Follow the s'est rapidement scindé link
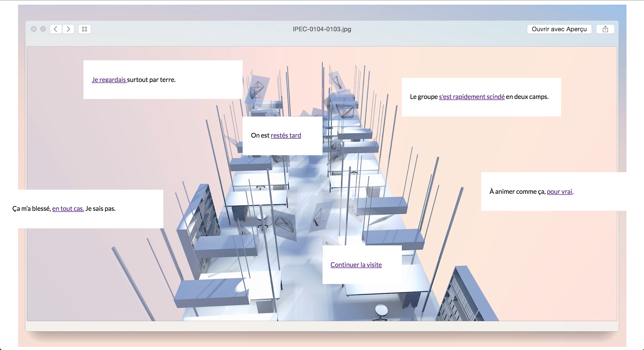 point(471,97)
